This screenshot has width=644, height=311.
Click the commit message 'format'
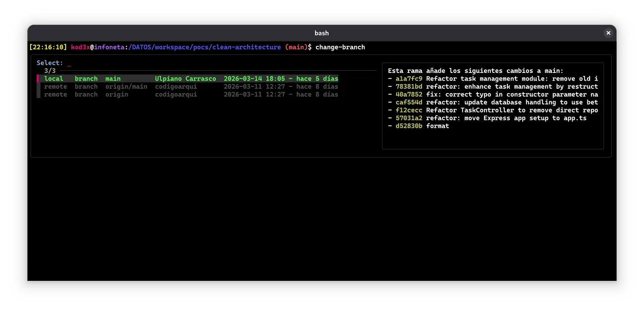pos(438,126)
